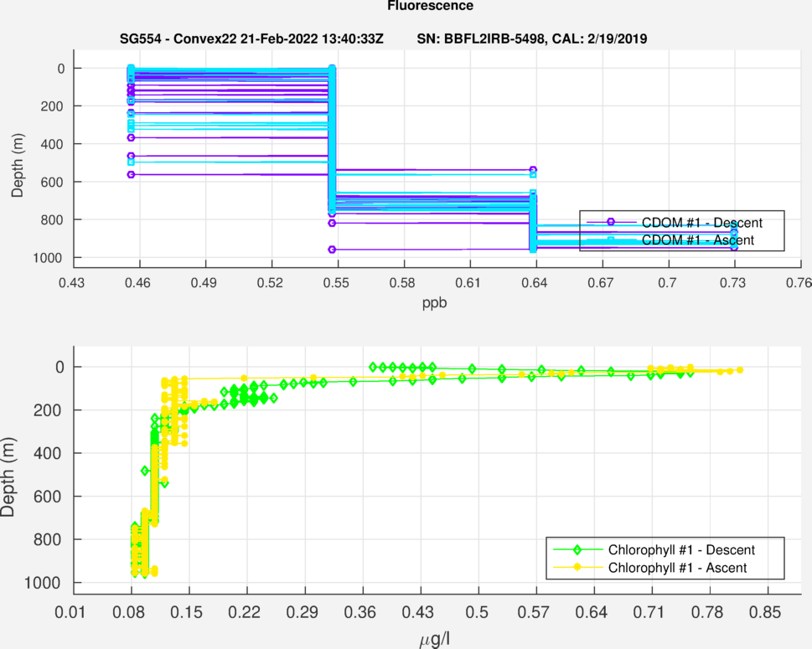
Task: Click the yellow star Ascent legend marker
Action: 577,568
